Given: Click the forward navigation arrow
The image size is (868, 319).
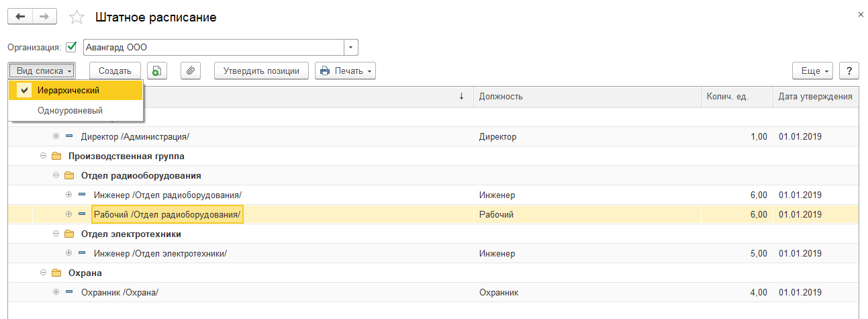Looking at the screenshot, I should [x=45, y=17].
